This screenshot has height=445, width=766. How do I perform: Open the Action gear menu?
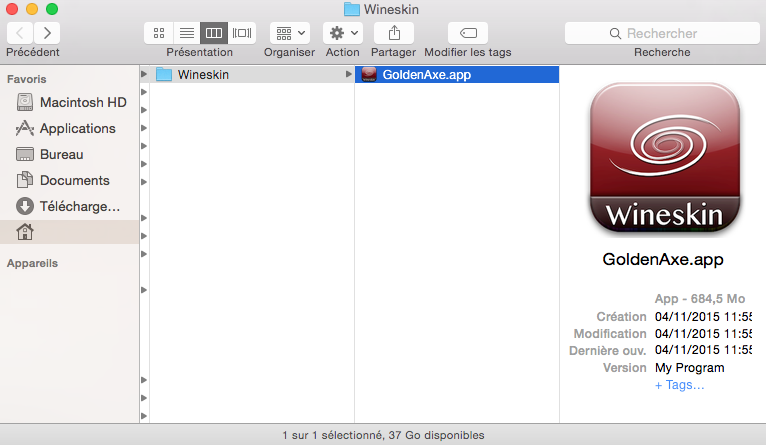(x=343, y=33)
